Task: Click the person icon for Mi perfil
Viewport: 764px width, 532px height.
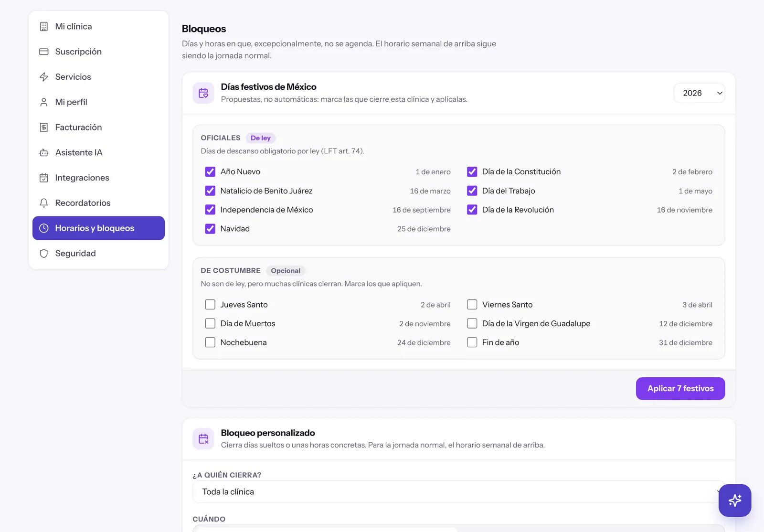Action: click(44, 102)
